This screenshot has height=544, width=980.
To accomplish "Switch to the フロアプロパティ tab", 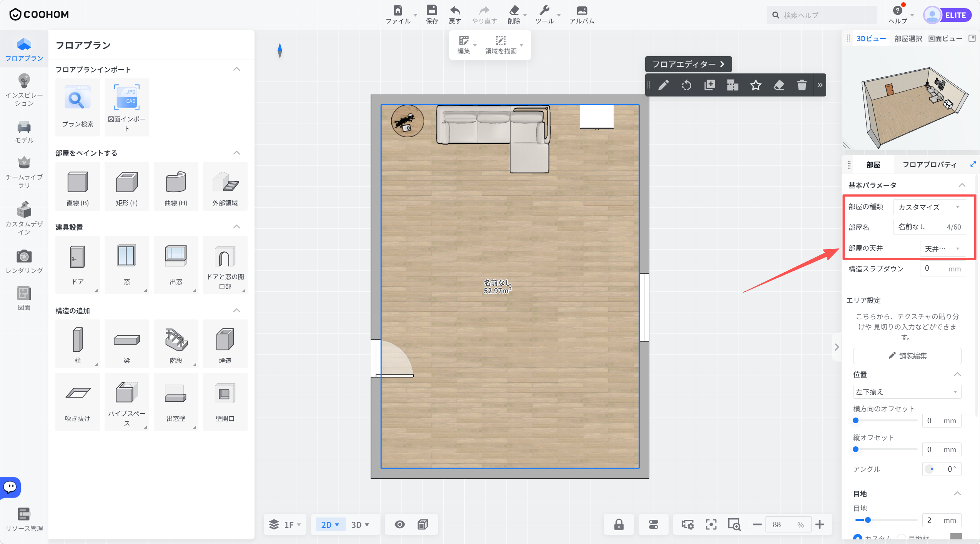I will 929,165.
